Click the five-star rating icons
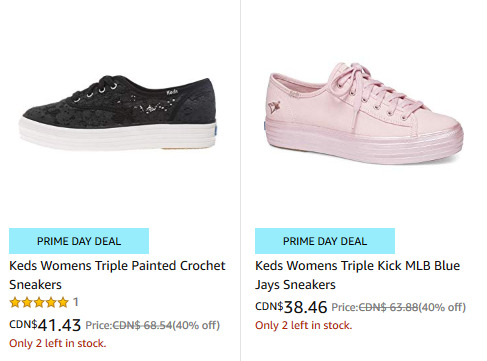487x361 pixels. (39, 303)
